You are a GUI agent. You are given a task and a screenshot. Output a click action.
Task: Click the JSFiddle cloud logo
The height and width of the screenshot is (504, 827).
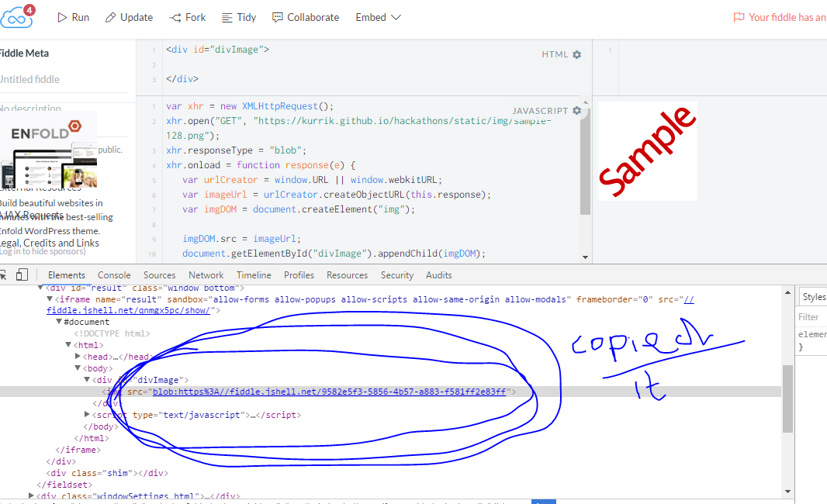(17, 17)
